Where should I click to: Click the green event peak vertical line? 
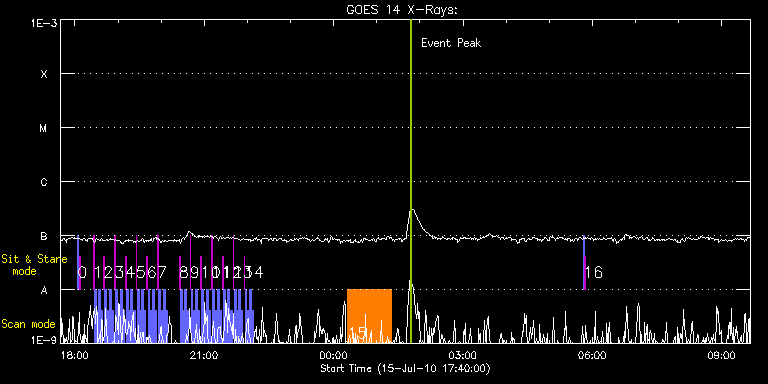point(410,181)
